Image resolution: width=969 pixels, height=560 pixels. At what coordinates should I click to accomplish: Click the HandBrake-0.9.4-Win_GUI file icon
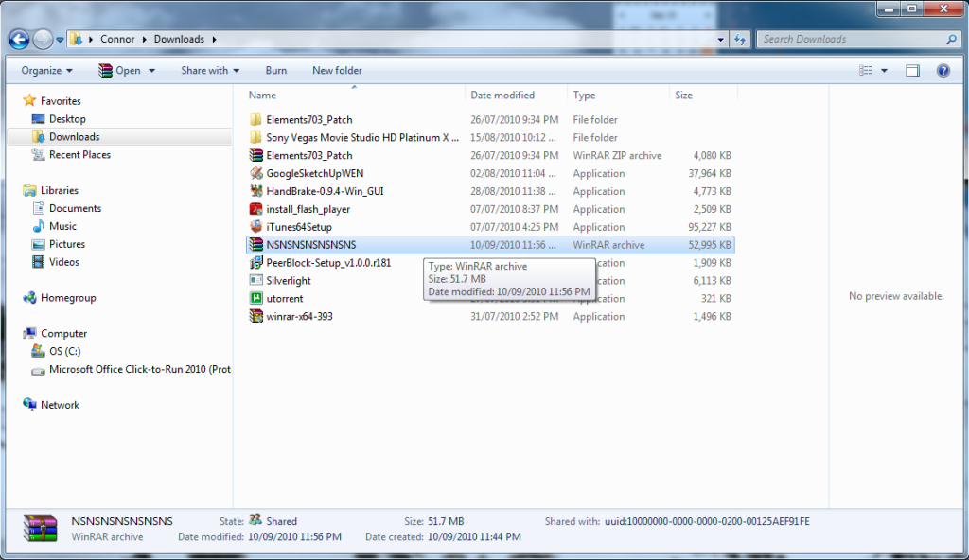pyautogui.click(x=255, y=191)
